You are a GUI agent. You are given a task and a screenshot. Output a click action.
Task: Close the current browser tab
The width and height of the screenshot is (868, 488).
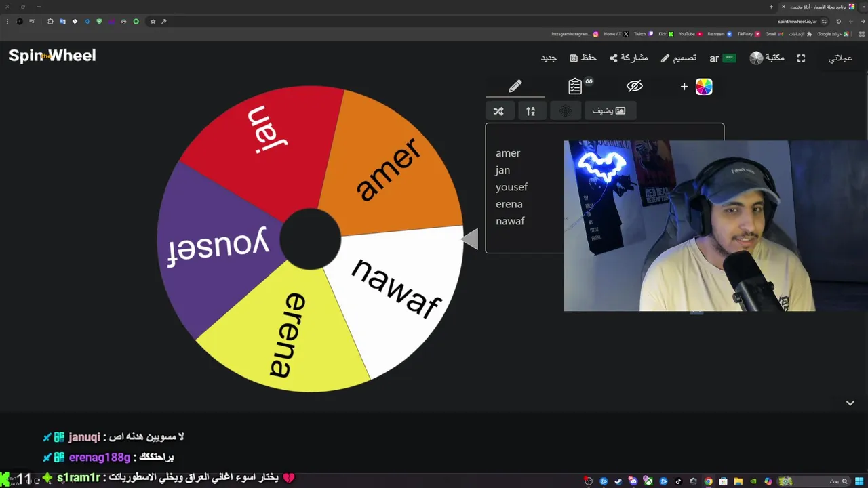[x=783, y=7]
